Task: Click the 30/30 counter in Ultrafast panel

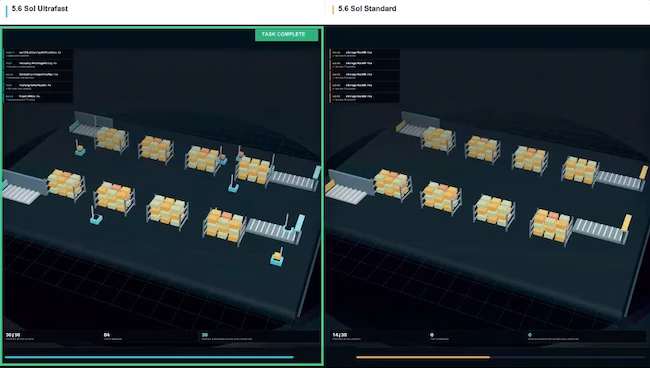Action: coord(13,335)
